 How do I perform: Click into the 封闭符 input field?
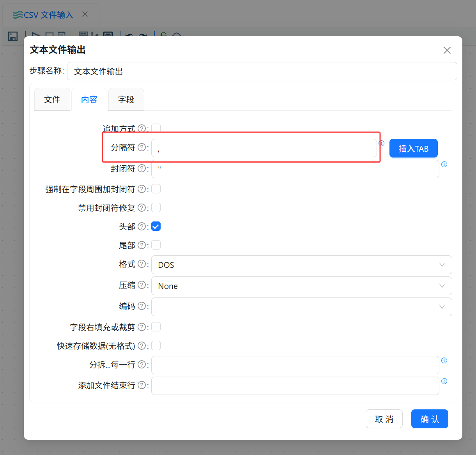pyautogui.click(x=295, y=169)
